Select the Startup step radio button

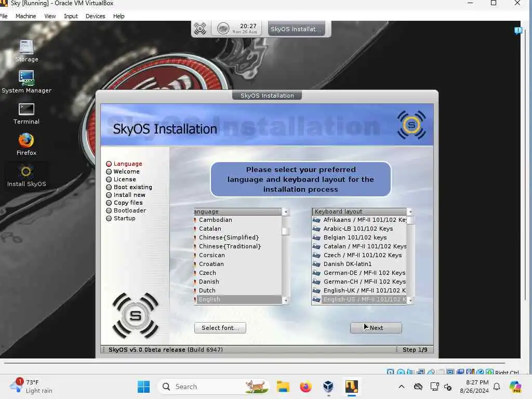(109, 219)
